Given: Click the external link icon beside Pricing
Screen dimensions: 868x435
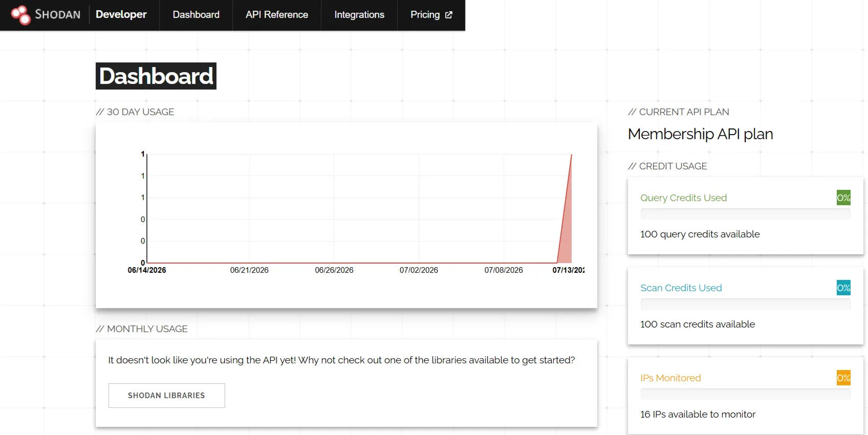Looking at the screenshot, I should (x=449, y=15).
